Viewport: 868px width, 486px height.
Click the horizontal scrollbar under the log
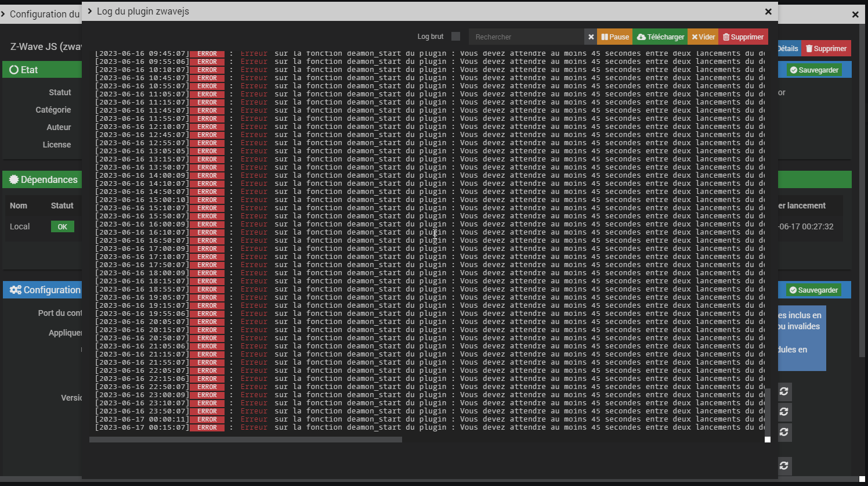pos(245,440)
